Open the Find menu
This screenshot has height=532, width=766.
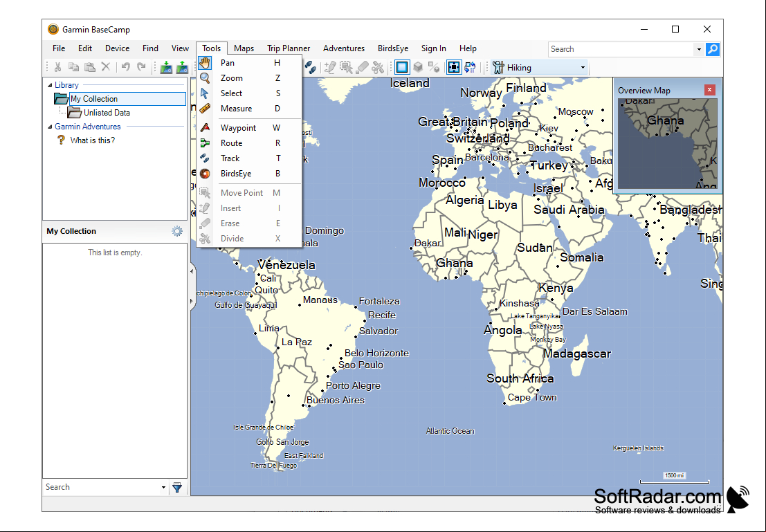tap(150, 48)
